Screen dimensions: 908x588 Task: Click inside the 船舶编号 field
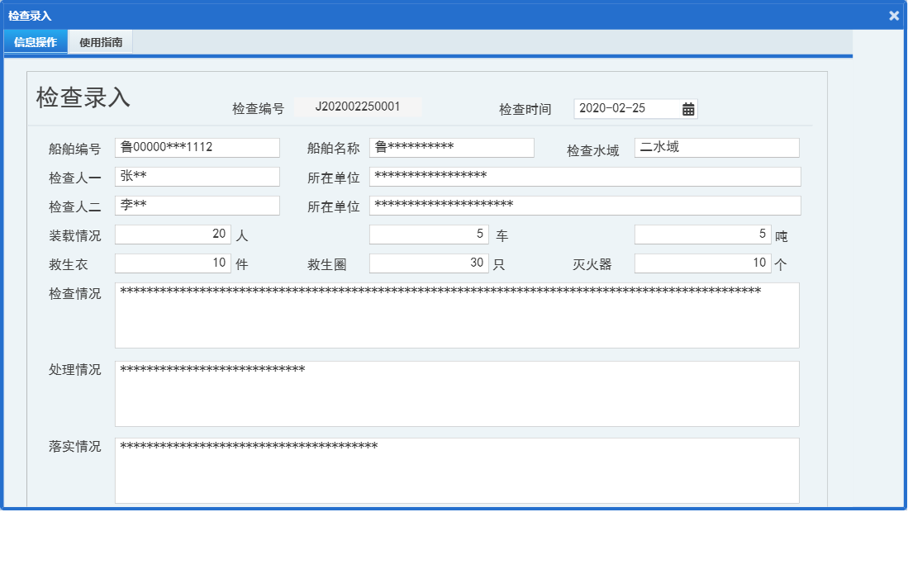pyautogui.click(x=197, y=147)
